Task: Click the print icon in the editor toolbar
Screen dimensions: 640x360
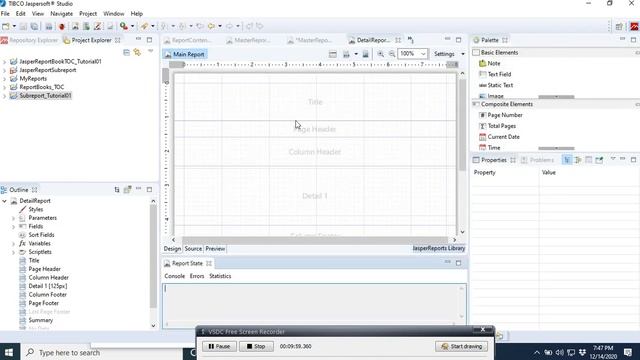Action: [346, 54]
